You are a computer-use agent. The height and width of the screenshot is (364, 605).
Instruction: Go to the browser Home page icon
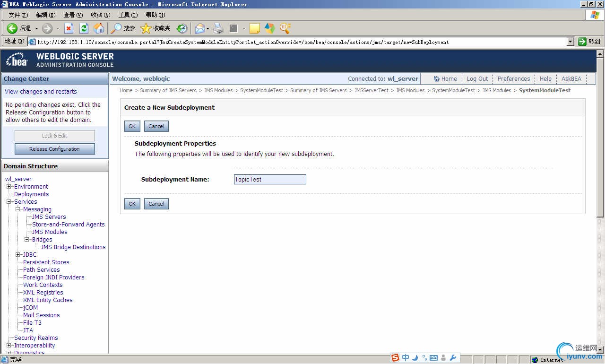click(x=99, y=28)
